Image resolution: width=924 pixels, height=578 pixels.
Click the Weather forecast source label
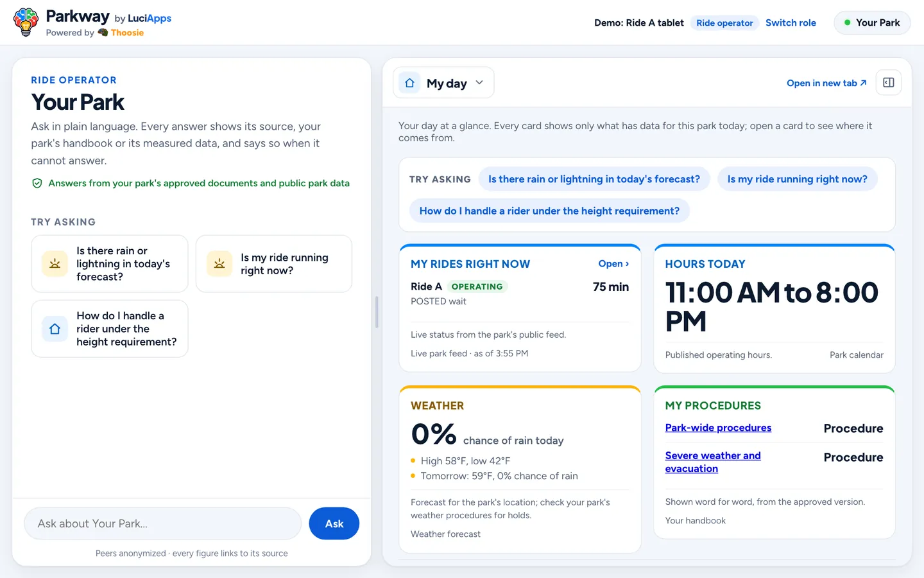(x=445, y=534)
